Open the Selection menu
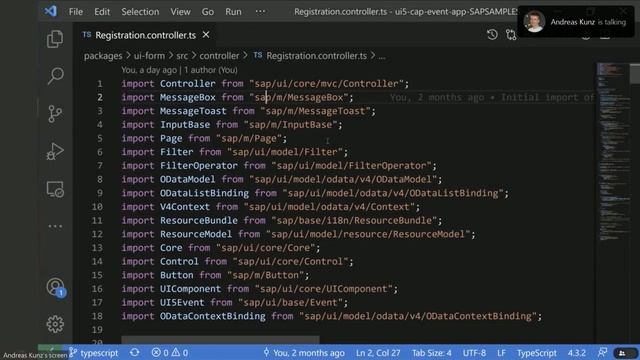This screenshot has width=640, height=360. coord(140,11)
